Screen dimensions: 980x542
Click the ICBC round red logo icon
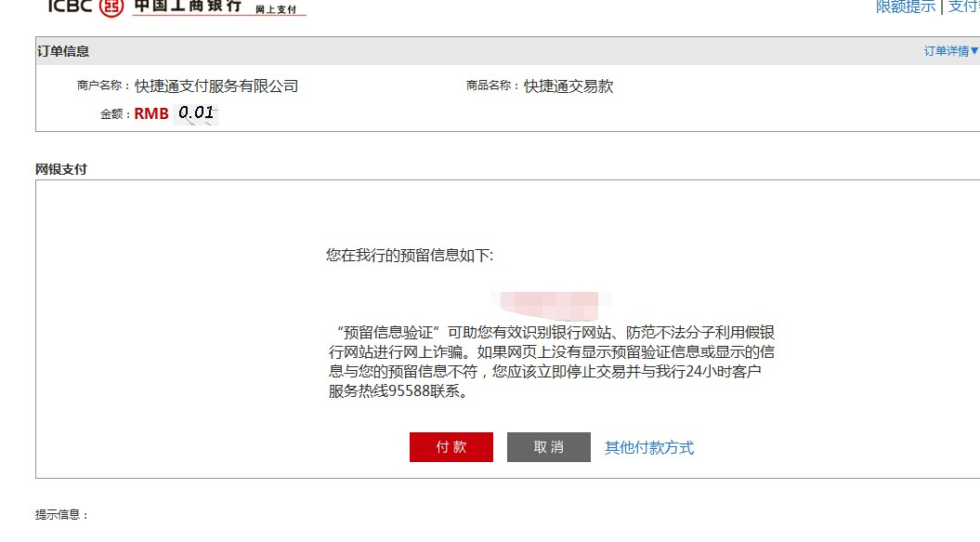pos(111,7)
